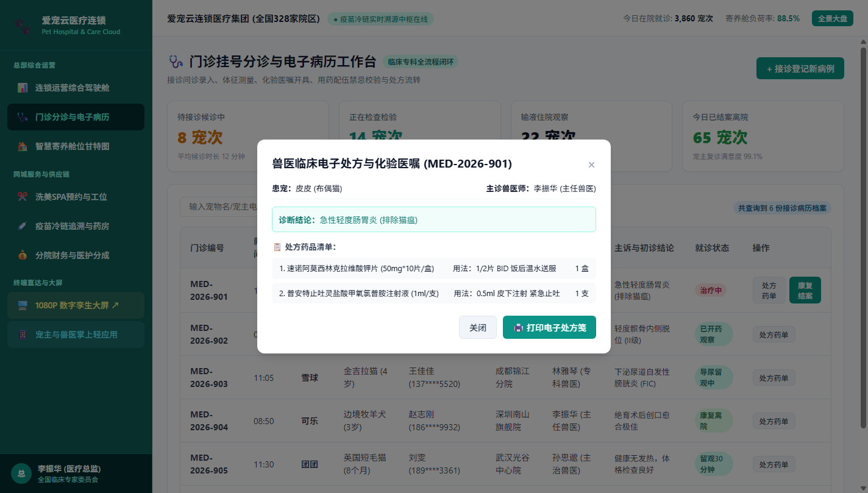Click the 爱宠云医疗连锁 logo icon
Screen dimensions: 868x493
pos(23,26)
